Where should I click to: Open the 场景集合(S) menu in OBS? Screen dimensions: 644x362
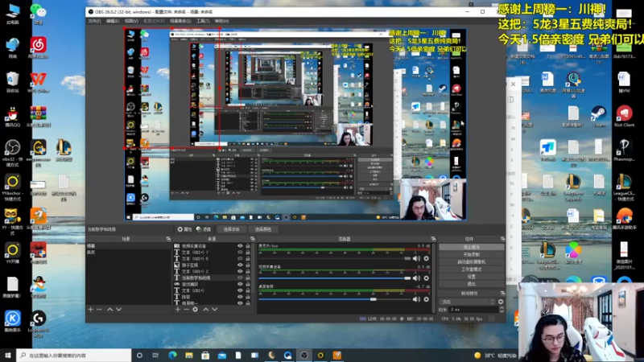[180, 21]
